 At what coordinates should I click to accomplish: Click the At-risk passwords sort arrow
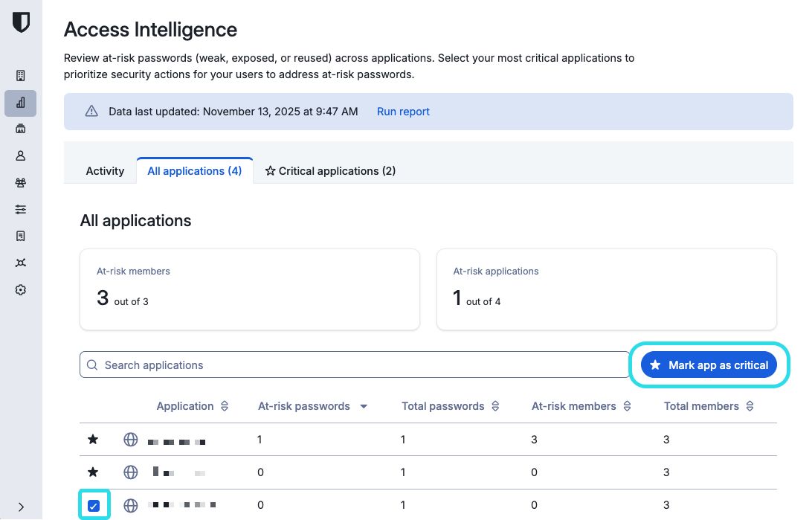[364, 406]
